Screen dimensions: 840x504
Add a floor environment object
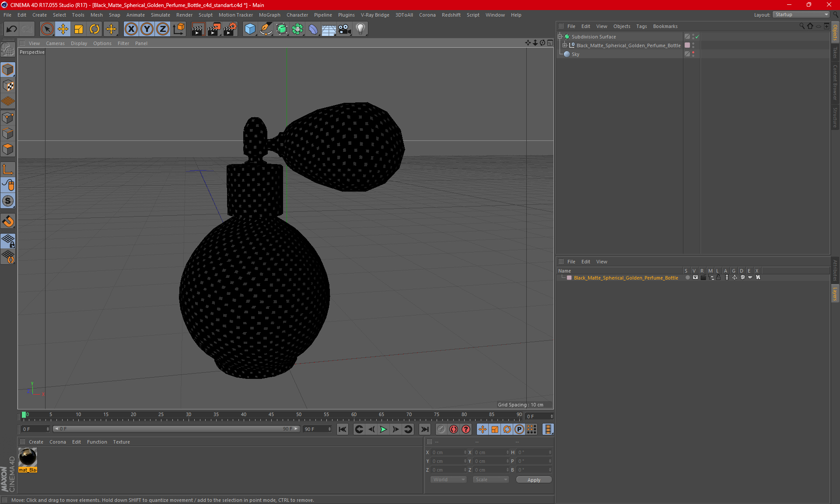click(x=329, y=29)
